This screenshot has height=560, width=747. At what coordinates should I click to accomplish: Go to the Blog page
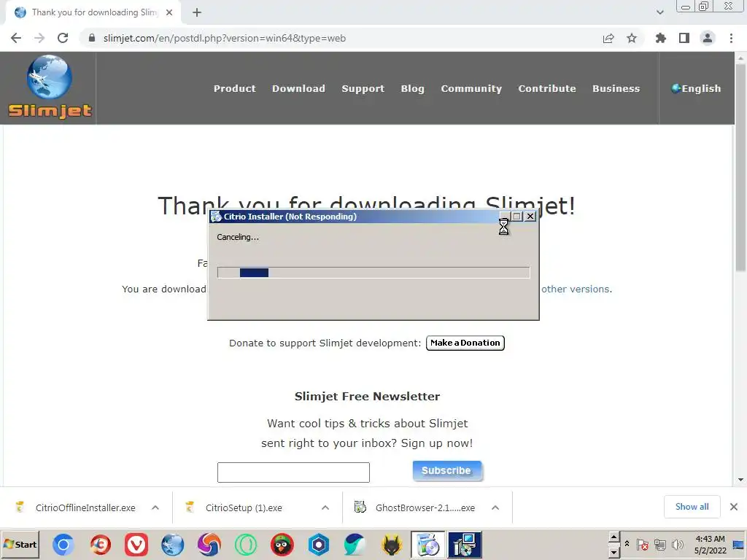[413, 88]
